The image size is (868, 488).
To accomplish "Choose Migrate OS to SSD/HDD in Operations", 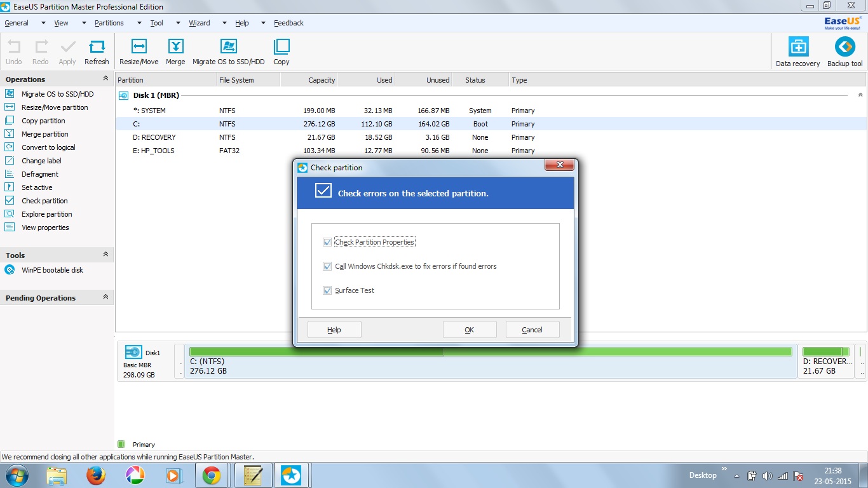I will (57, 94).
